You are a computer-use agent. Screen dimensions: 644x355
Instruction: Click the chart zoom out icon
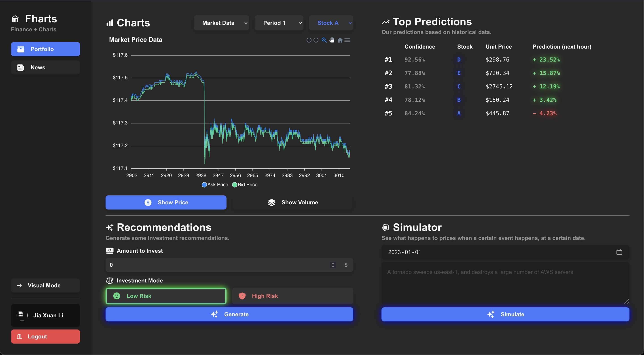(x=316, y=40)
